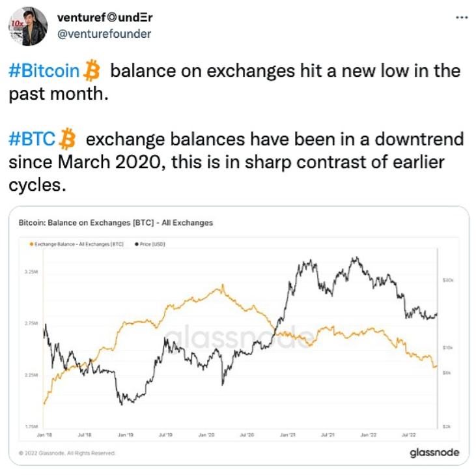Click the venturefounder display name
This screenshot has height=475, width=476.
(x=105, y=16)
